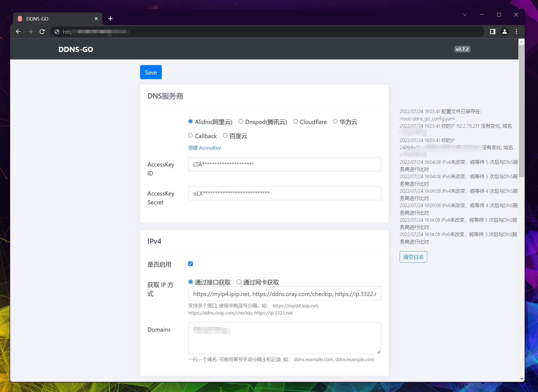Select the Cloudflare DNS provider
Screen dimensions: 538x392
[295, 121]
